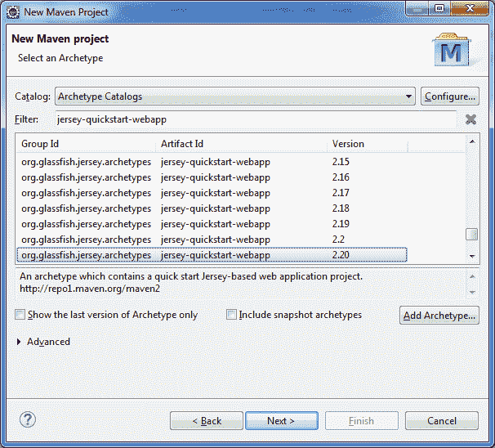Expand the Advanced section

pyautogui.click(x=19, y=342)
